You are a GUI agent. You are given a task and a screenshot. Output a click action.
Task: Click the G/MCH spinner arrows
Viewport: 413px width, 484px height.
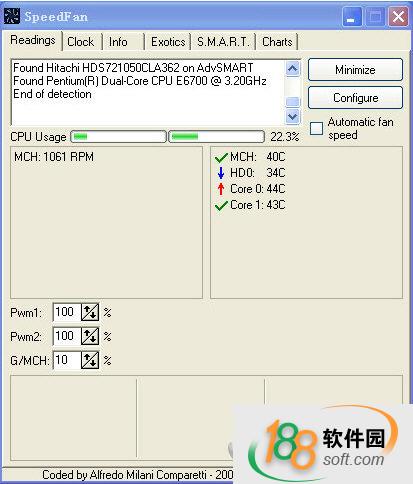(x=90, y=360)
